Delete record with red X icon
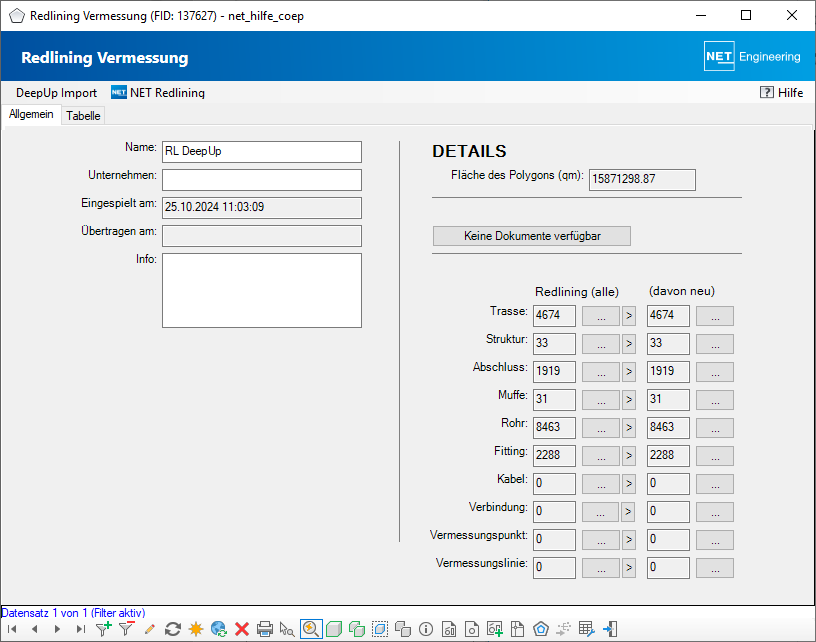816x642 pixels. 241,629
